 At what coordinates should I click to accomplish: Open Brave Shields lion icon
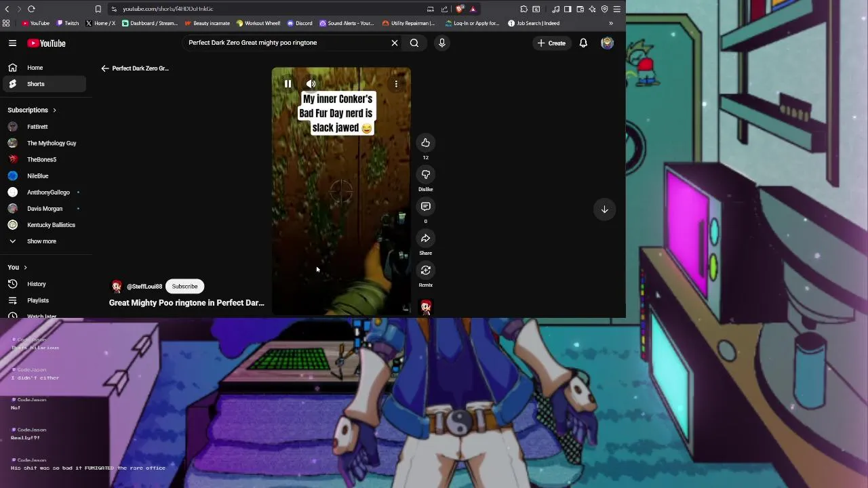coord(460,9)
